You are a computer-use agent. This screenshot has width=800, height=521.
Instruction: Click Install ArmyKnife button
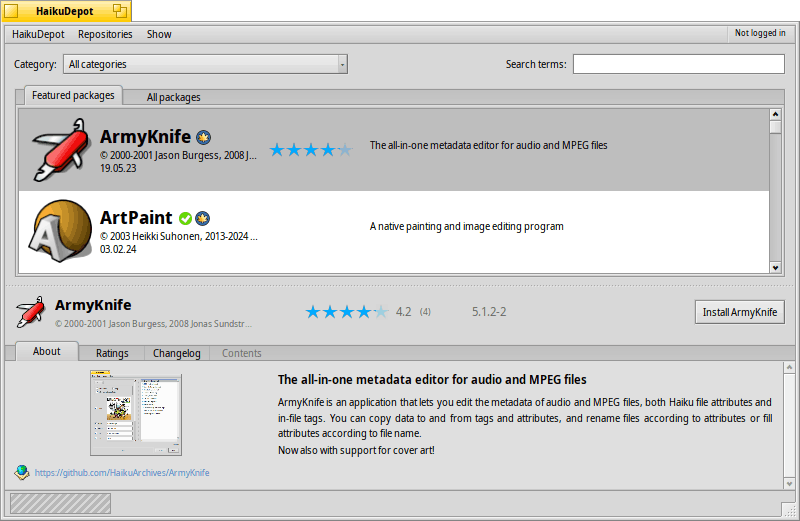coord(740,312)
